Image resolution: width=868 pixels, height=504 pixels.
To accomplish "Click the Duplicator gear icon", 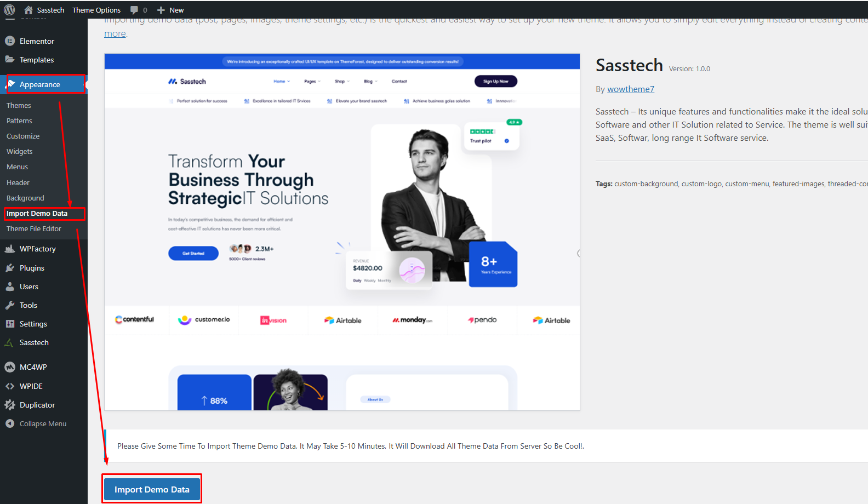I will [x=10, y=405].
